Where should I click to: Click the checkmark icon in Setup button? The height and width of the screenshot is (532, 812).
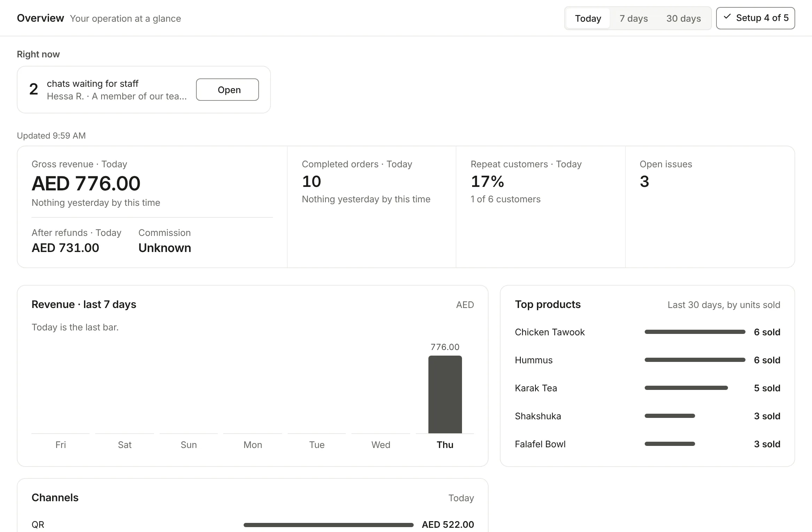[727, 17]
